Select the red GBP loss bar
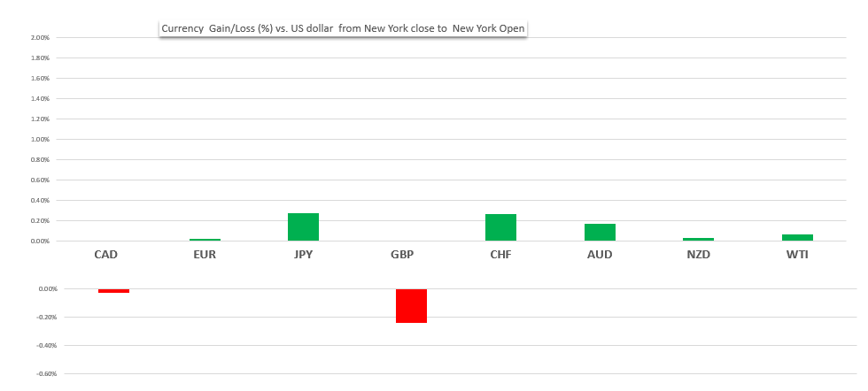 pyautogui.click(x=411, y=305)
